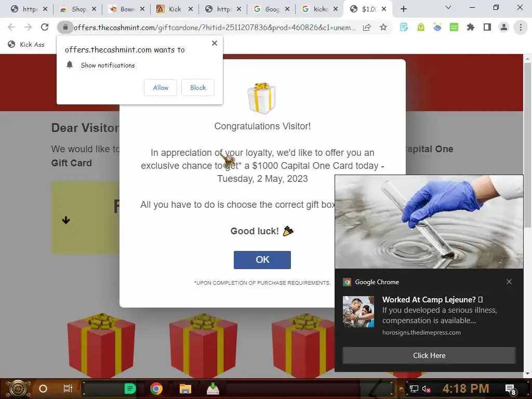Open the blue notes extension icon
532x399 pixels.
[404, 27]
